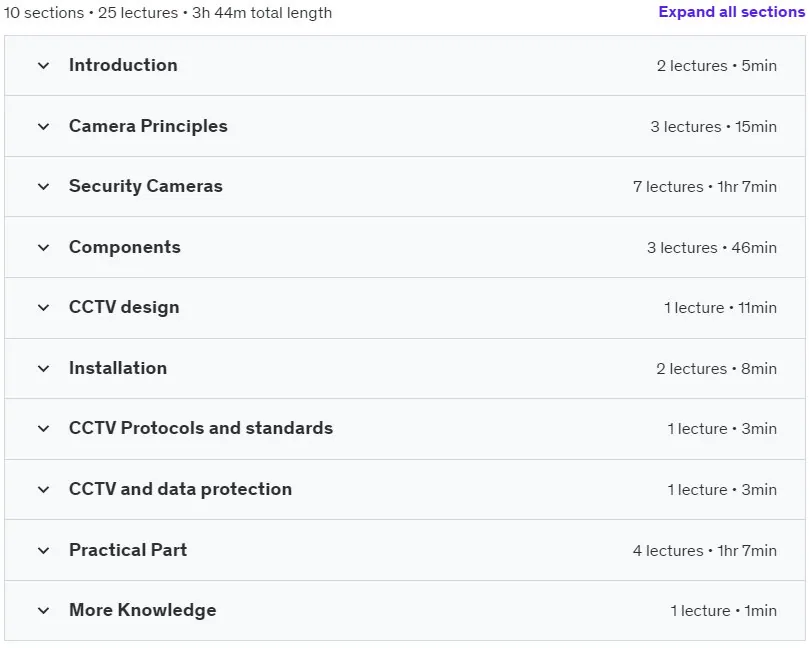Expand the Camera Principles chevron
The height and width of the screenshot is (648, 809).
coord(44,126)
